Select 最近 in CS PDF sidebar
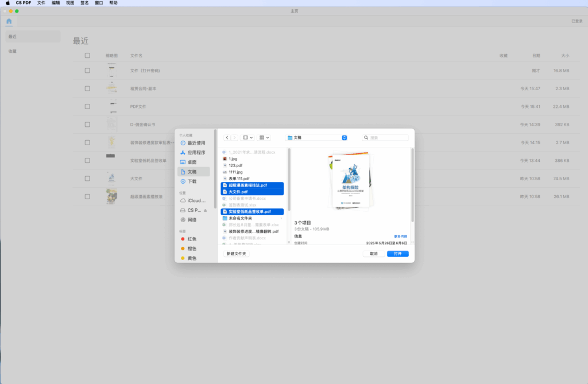Screen dimensions: 588x384 click(33, 36)
